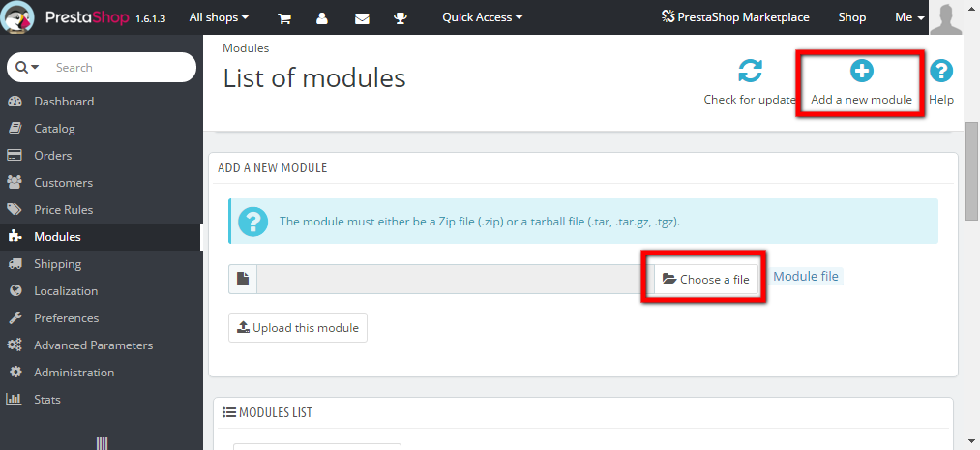Screen dimensions: 980x450
Task: Open the Quick Access dropdown
Action: click(482, 17)
